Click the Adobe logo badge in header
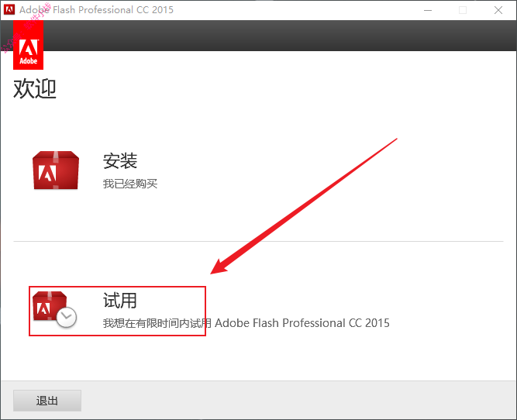 [29, 45]
